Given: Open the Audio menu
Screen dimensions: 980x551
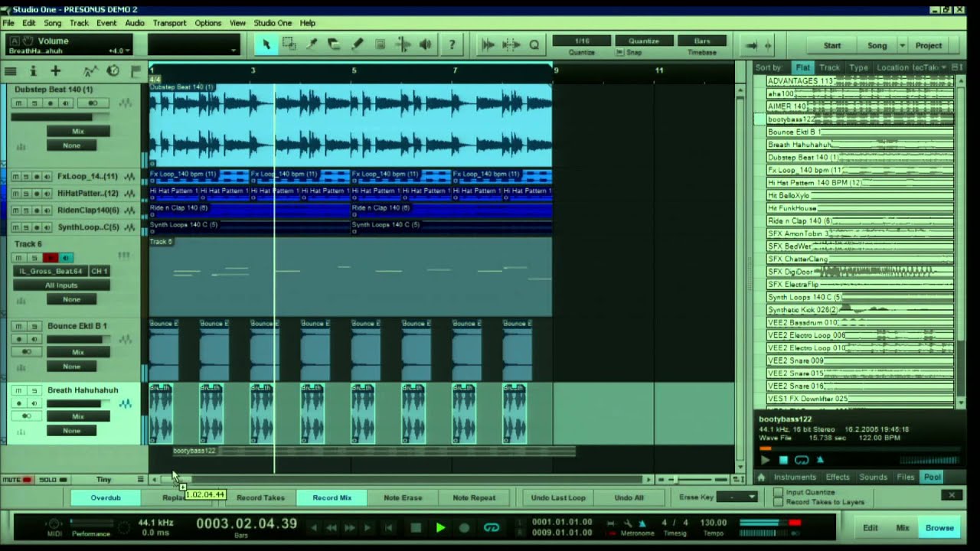Looking at the screenshot, I should point(135,23).
